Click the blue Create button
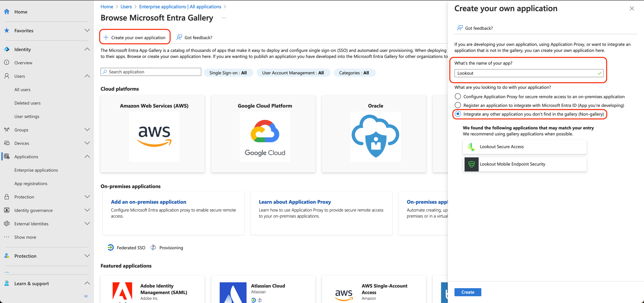Screen dimensions: 644x303 pos(468,292)
